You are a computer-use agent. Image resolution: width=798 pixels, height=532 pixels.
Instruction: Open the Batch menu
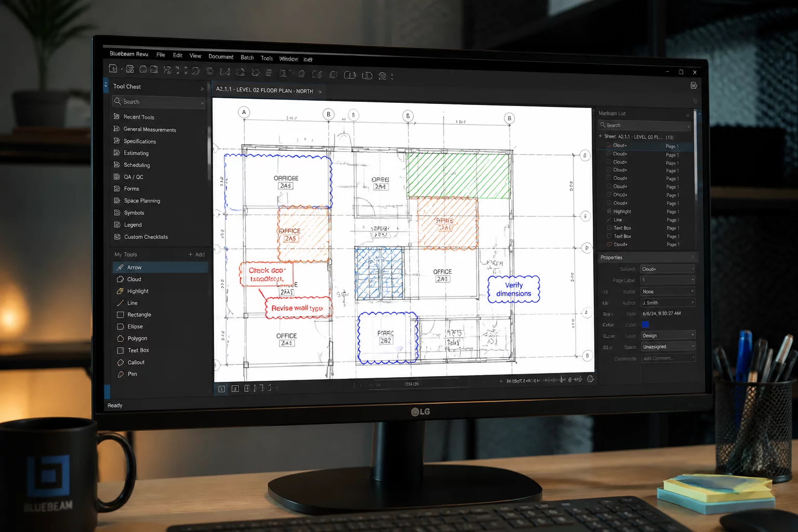tap(247, 58)
